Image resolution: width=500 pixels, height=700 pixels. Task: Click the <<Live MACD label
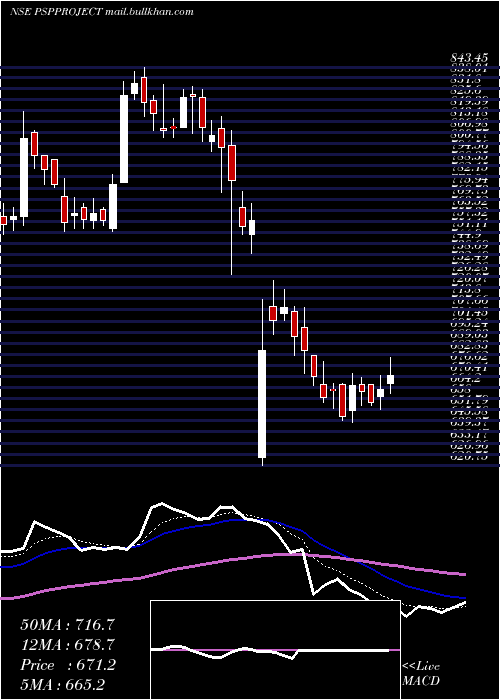[421, 674]
